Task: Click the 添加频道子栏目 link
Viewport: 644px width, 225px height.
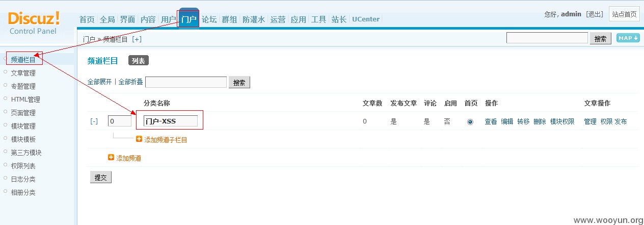Action: pos(166,139)
